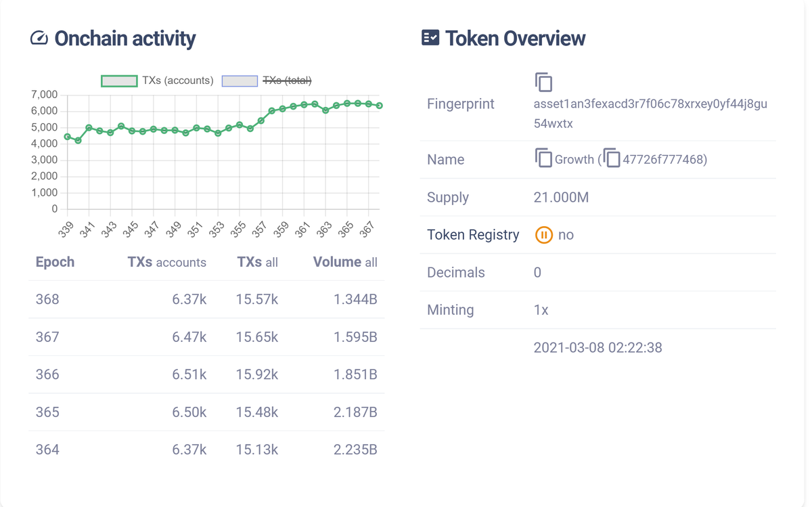This screenshot has width=812, height=507.
Task: Click the 1.595B volume value
Action: 355,337
